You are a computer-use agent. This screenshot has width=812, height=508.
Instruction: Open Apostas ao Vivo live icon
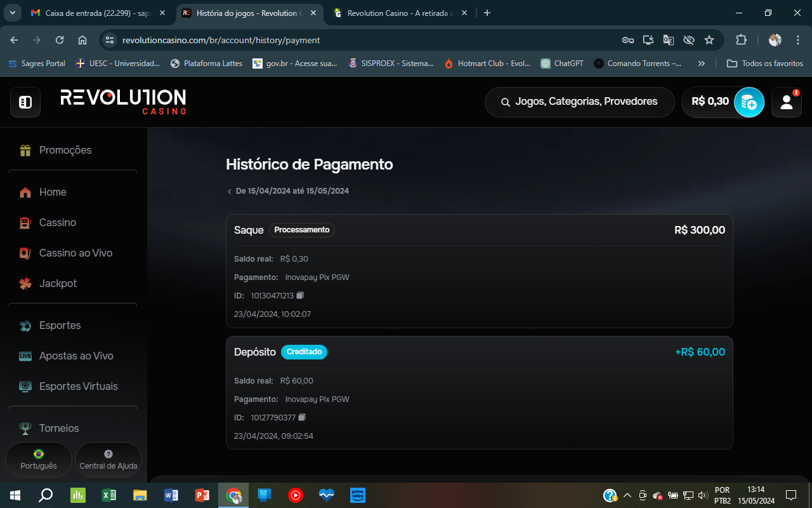24,356
